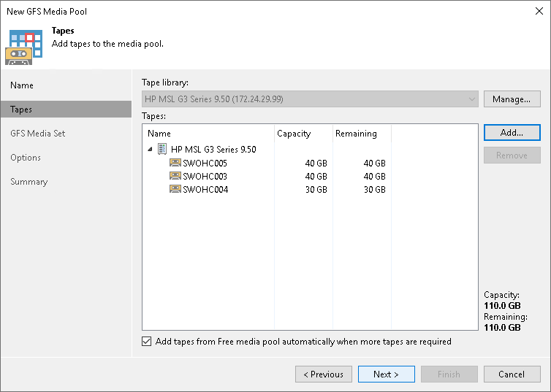Open Manage... for tape libraries
The height and width of the screenshot is (392, 551).
512,99
